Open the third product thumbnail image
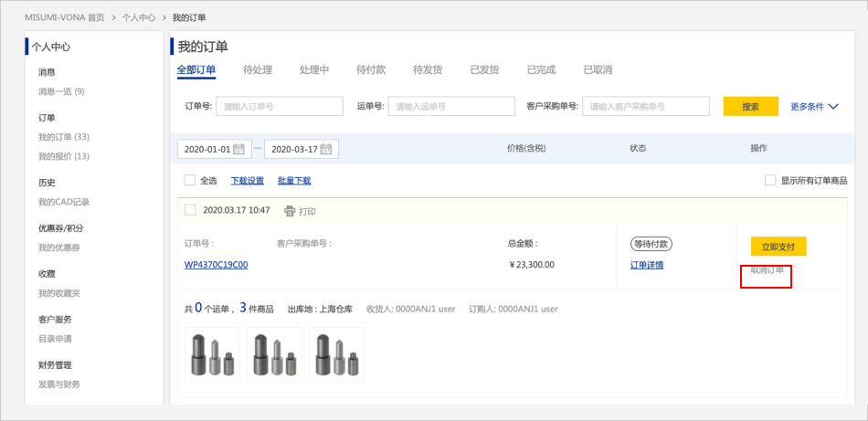This screenshot has width=868, height=421. click(335, 354)
